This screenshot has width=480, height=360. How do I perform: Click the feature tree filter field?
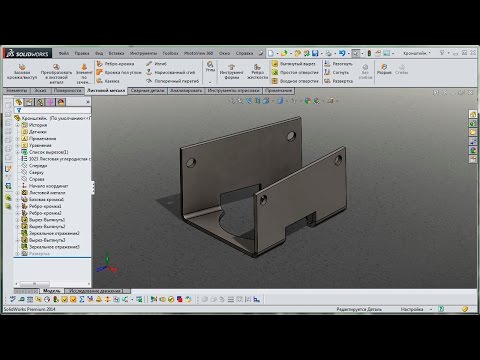coord(55,110)
